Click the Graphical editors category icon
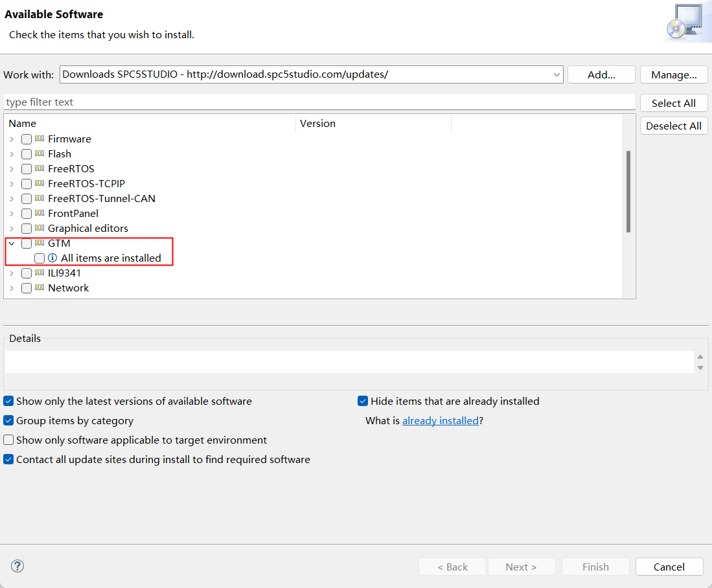 click(40, 228)
